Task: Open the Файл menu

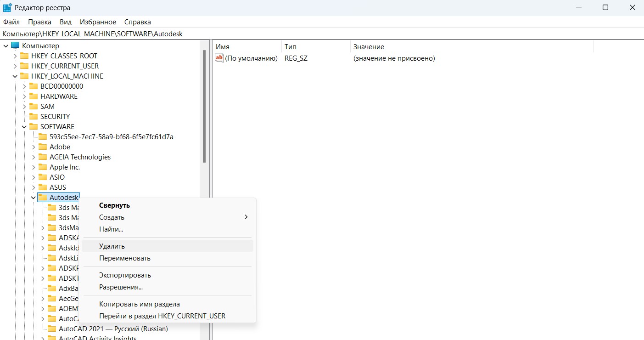Action: click(11, 22)
